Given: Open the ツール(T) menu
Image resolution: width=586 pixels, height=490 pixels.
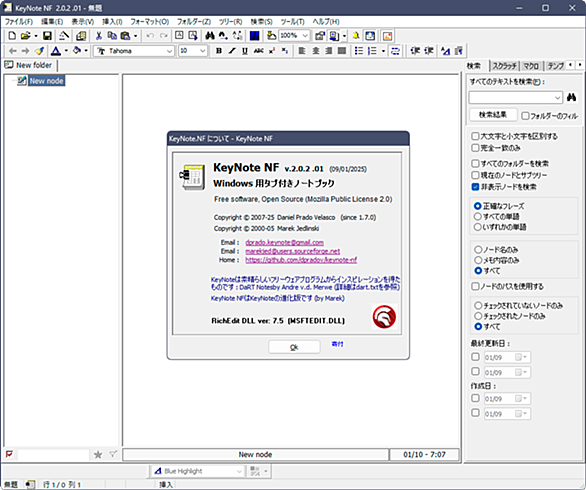Looking at the screenshot, I should tap(293, 22).
